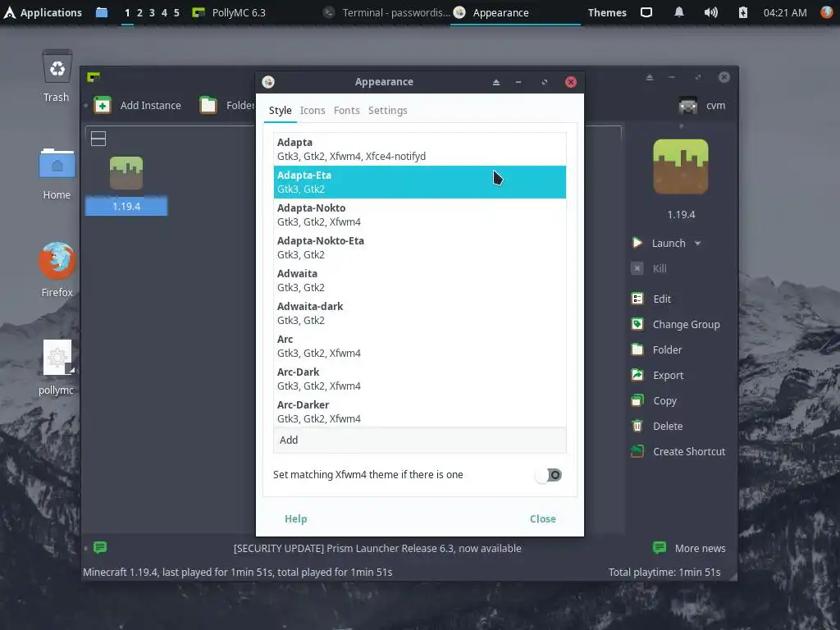Focus the Terminal taskbar entry
840x630 pixels.
[387, 12]
